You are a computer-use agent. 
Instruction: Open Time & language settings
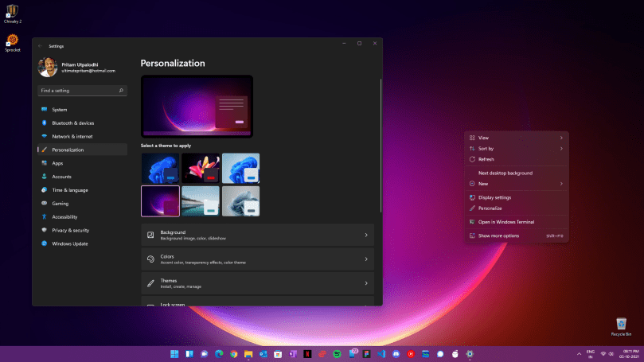tap(70, 190)
